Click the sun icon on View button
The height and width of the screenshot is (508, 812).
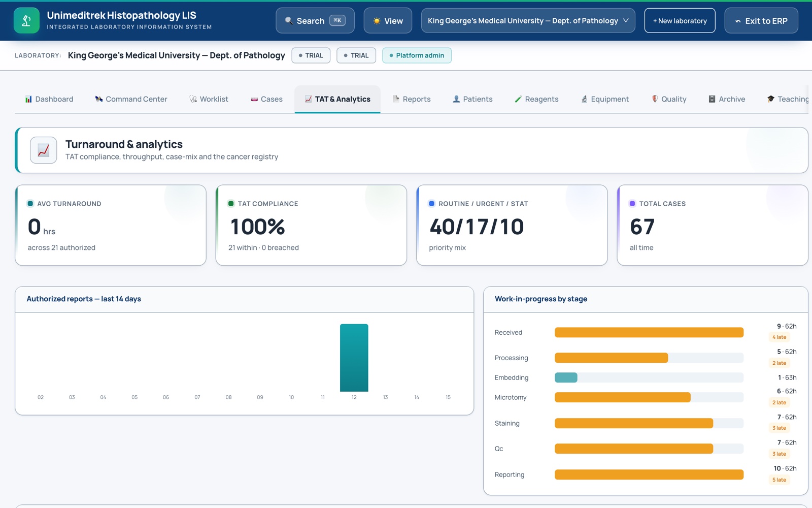pyautogui.click(x=377, y=21)
